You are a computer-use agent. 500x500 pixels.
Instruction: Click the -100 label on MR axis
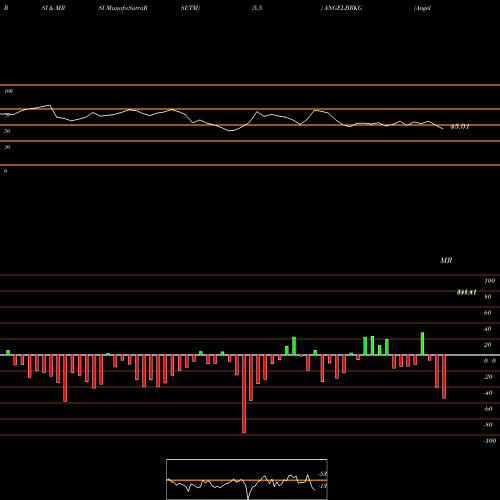click(x=490, y=441)
